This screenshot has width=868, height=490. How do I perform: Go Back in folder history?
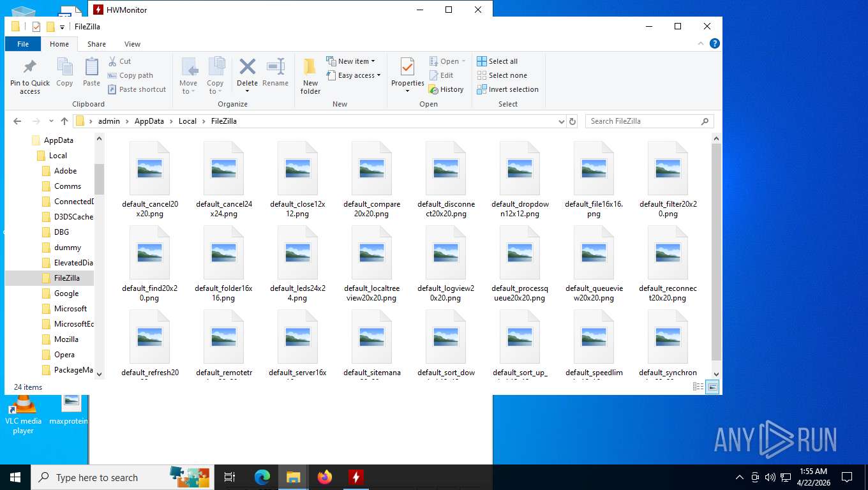17,121
